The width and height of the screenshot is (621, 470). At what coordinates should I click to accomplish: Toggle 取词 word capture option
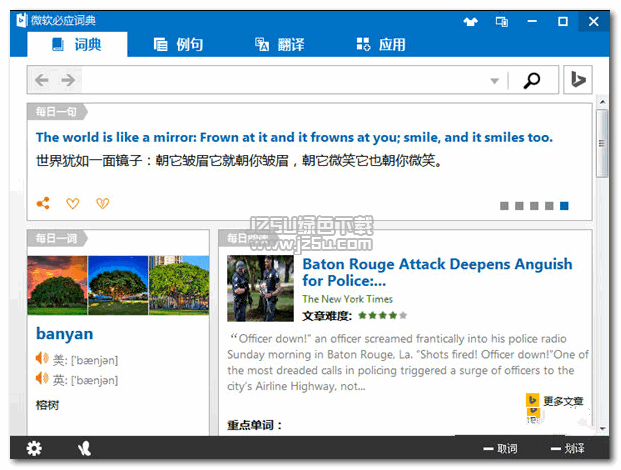click(500, 449)
